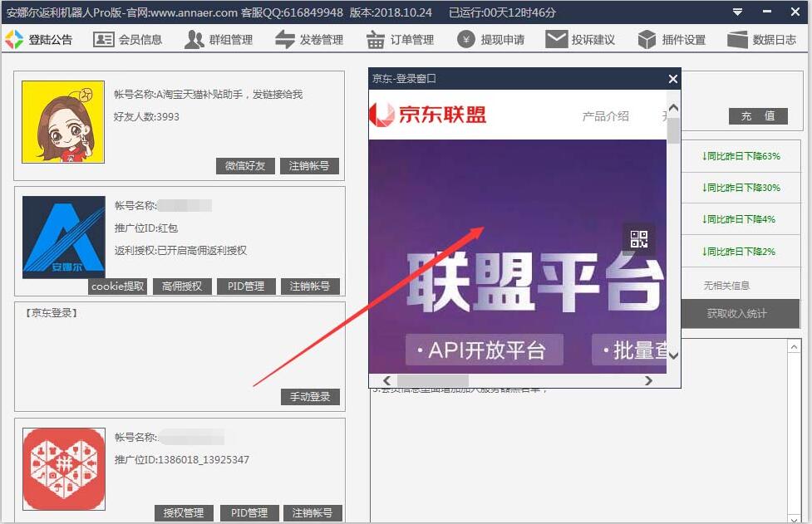
Task: Click the 京东联盟 logo
Action: [x=428, y=115]
